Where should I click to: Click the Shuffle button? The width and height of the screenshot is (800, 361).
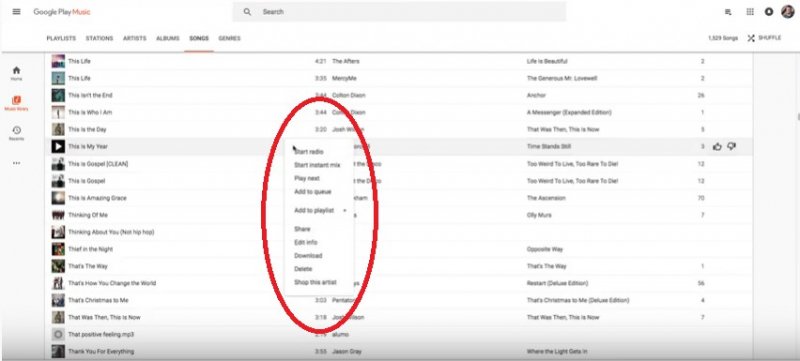pyautogui.click(x=764, y=38)
